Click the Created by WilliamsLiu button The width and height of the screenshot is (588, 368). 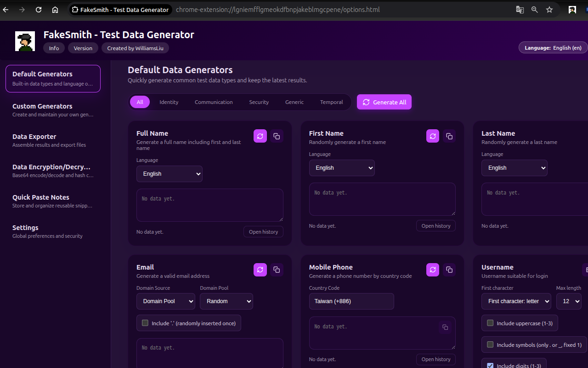135,48
